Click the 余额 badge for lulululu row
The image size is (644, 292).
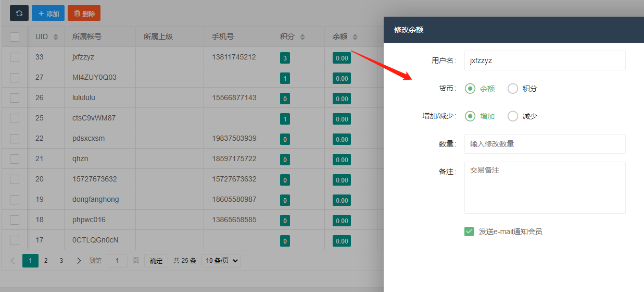click(x=342, y=99)
